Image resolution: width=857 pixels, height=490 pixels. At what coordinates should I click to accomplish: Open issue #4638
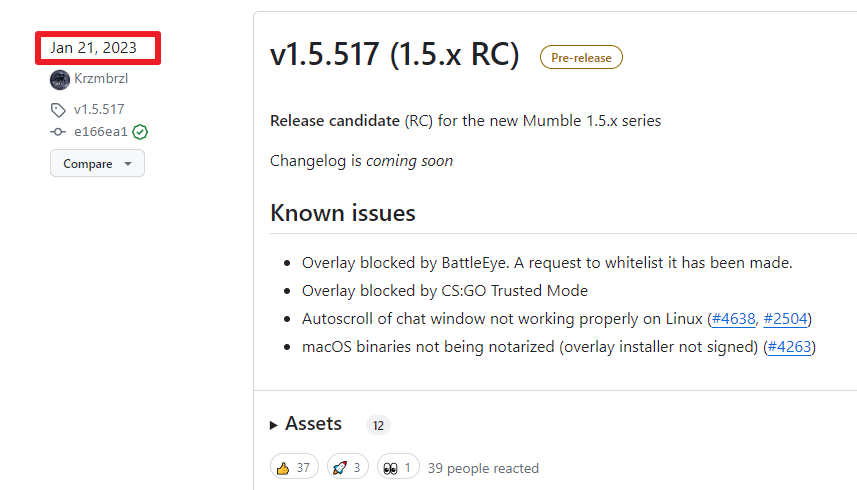click(x=733, y=319)
